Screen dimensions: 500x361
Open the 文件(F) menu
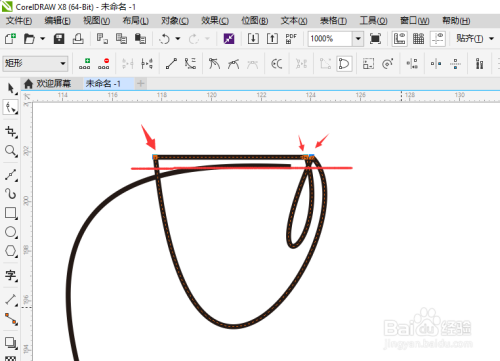click(x=19, y=21)
